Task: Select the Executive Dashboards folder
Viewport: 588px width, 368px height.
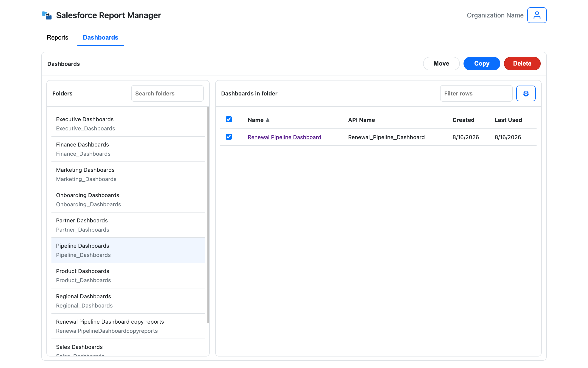Action: (x=128, y=124)
